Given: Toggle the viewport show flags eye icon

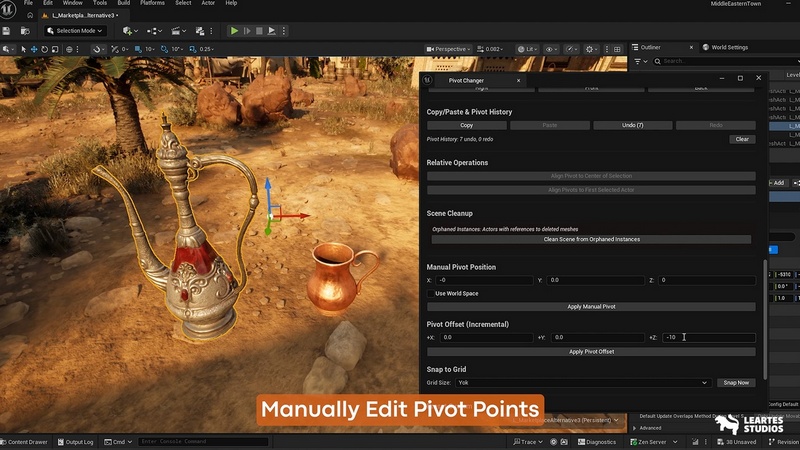Looking at the screenshot, I should click(551, 49).
